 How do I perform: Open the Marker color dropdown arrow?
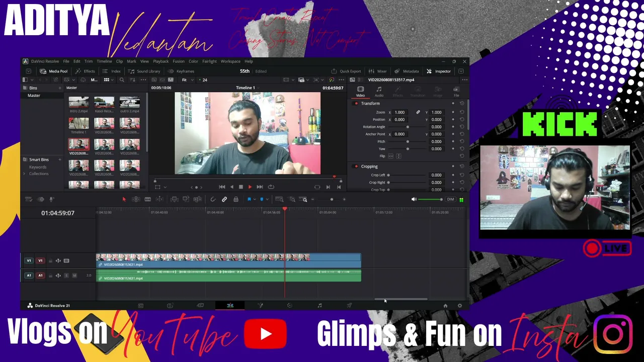point(267,200)
